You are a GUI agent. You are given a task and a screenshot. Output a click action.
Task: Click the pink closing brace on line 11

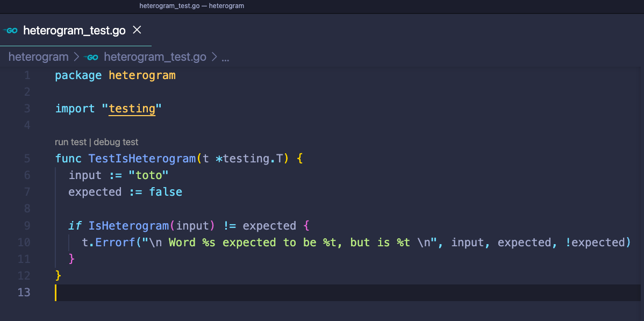click(x=72, y=259)
